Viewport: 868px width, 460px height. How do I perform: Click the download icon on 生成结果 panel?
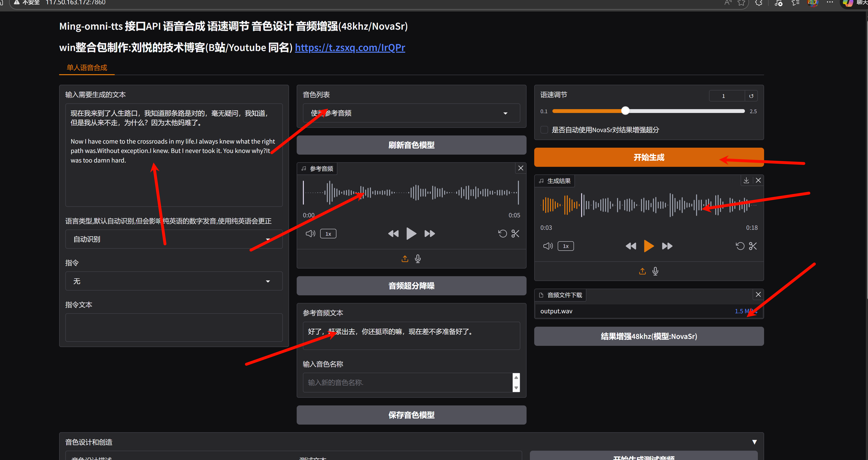coord(746,180)
